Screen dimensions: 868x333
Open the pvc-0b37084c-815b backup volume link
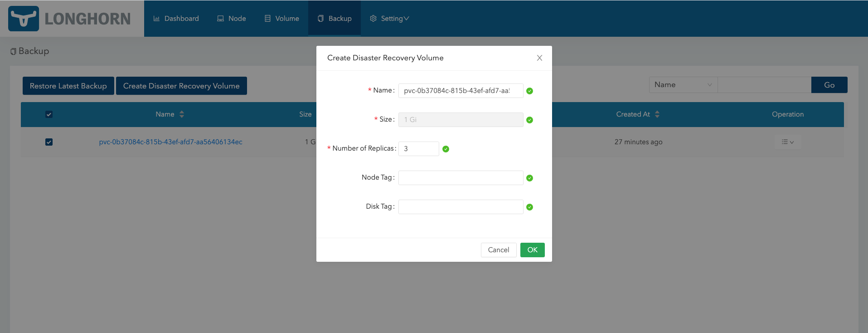pyautogui.click(x=170, y=142)
